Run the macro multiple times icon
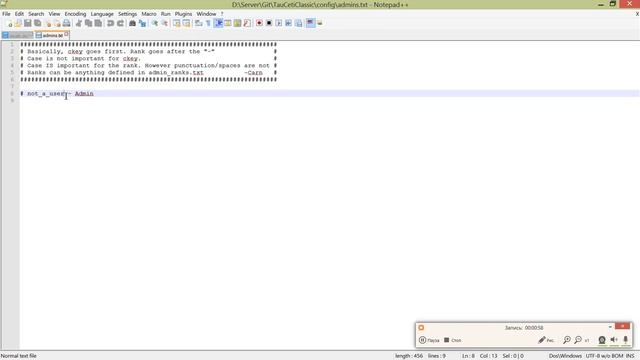This screenshot has width=640, height=360. (289, 23)
